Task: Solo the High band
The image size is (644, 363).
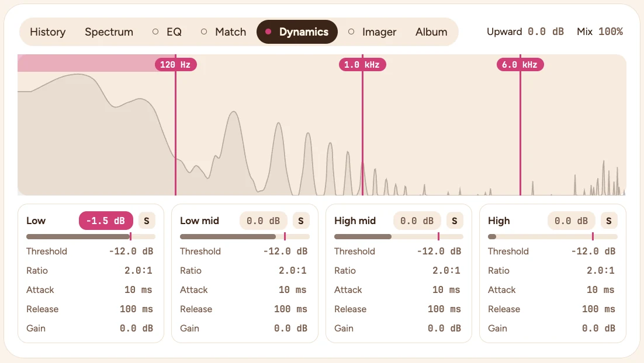Action: (x=609, y=221)
